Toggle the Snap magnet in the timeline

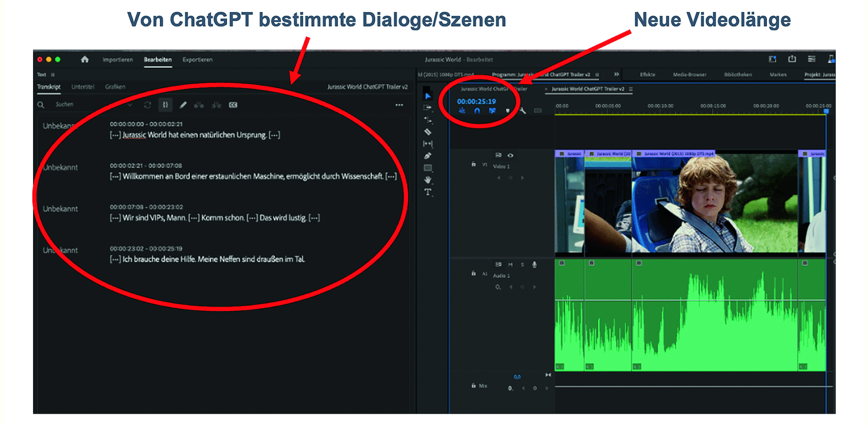(x=477, y=110)
